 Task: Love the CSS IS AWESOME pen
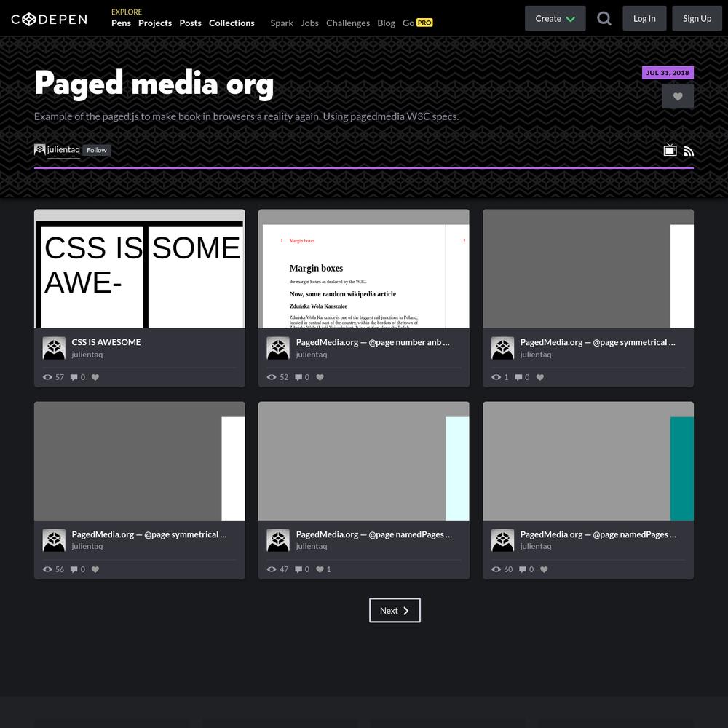tap(95, 377)
